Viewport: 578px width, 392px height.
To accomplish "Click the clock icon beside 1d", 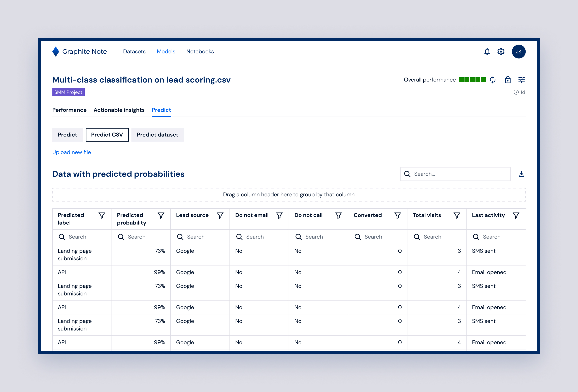I will 516,92.
